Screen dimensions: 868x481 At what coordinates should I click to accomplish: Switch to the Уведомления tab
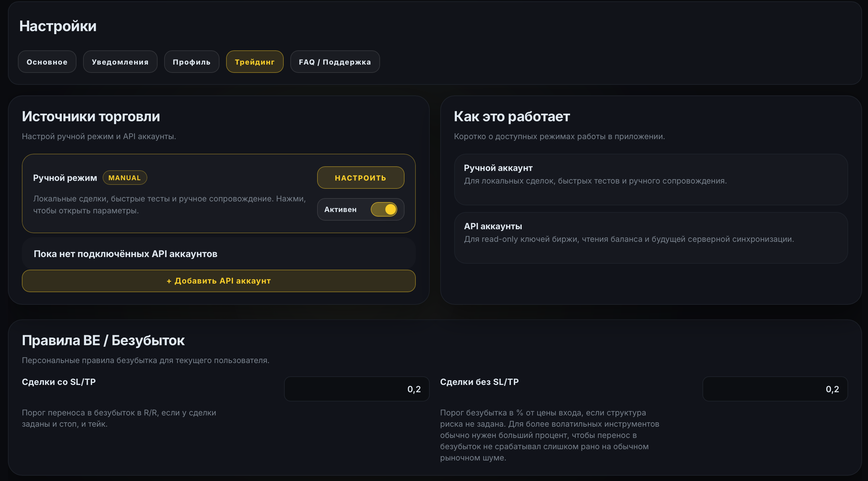(x=120, y=62)
